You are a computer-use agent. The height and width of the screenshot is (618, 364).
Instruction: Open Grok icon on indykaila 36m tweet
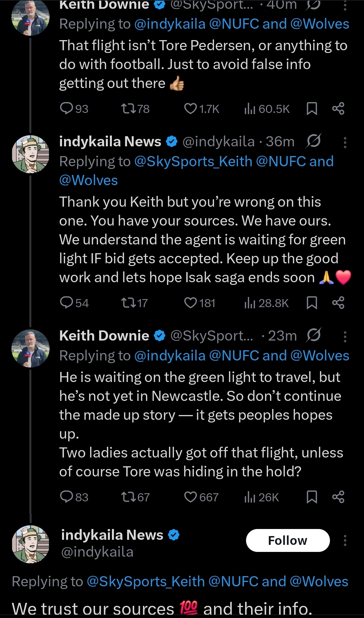pyautogui.click(x=313, y=141)
